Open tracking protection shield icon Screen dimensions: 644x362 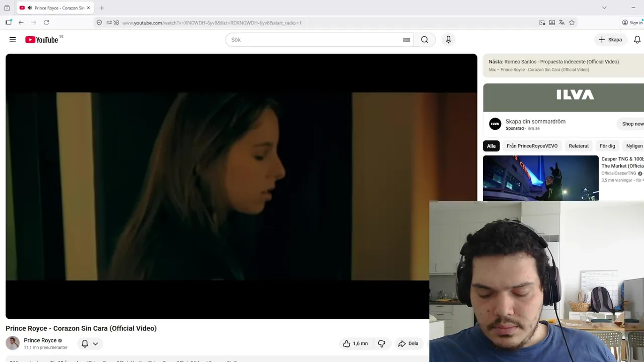pyautogui.click(x=99, y=23)
